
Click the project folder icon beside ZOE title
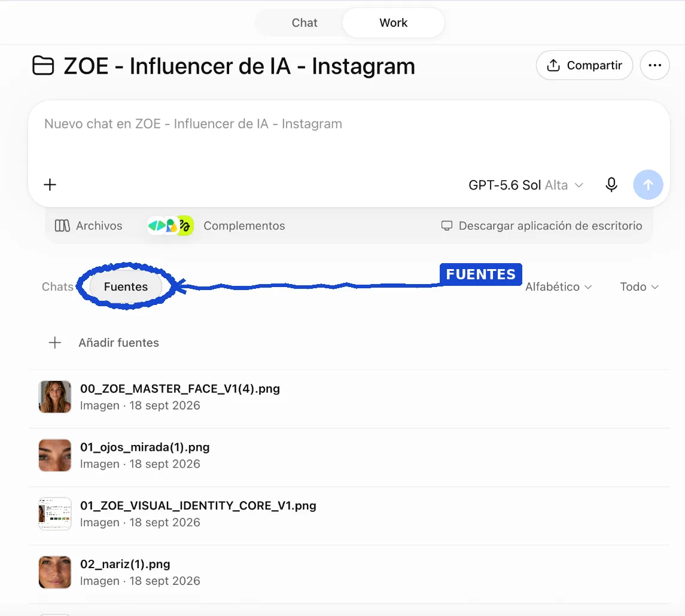tap(43, 66)
